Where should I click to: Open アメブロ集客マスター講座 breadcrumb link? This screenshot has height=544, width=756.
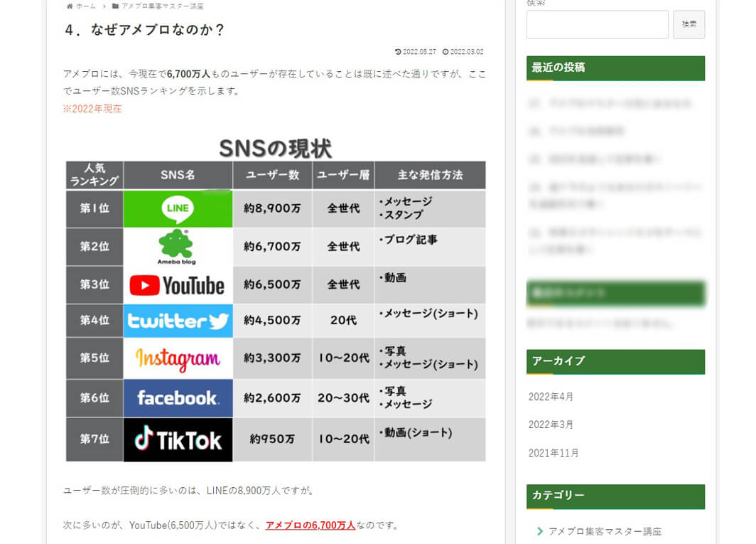(x=163, y=6)
